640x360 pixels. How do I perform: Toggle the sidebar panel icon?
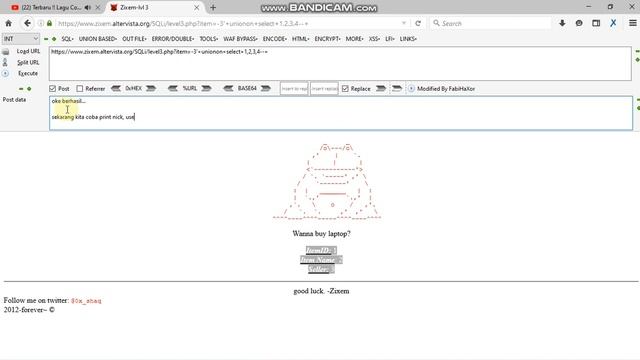tap(596, 23)
